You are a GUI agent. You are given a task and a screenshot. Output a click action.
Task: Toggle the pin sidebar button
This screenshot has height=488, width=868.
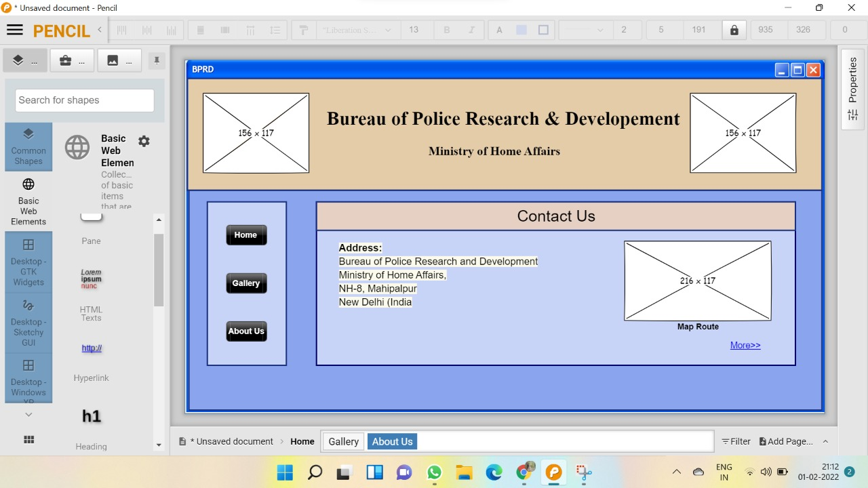[157, 60]
